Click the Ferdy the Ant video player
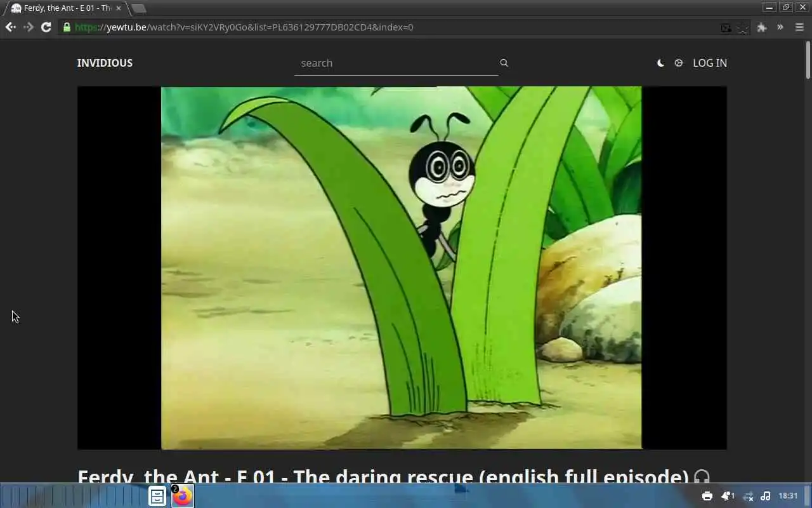This screenshot has height=508, width=812. (x=402, y=268)
